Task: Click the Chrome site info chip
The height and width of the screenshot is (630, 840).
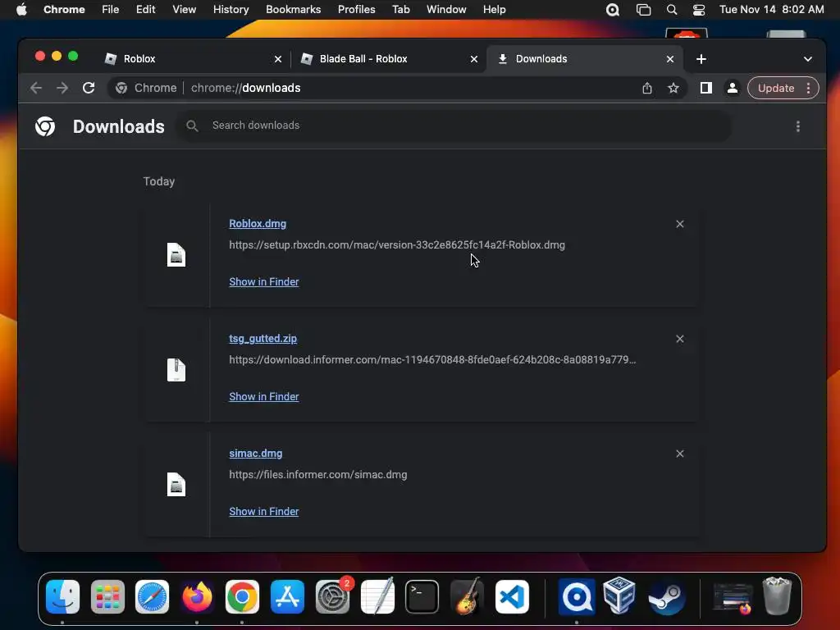Action: coord(146,88)
